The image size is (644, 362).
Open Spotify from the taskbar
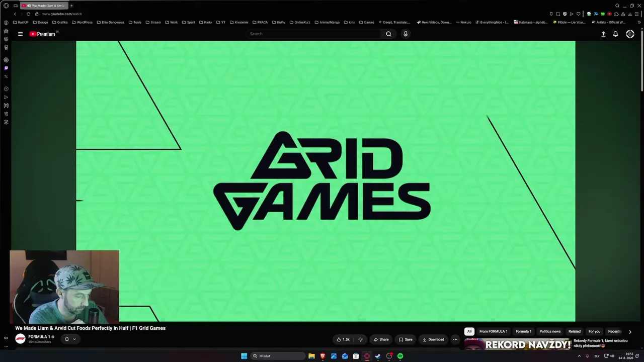point(400,356)
